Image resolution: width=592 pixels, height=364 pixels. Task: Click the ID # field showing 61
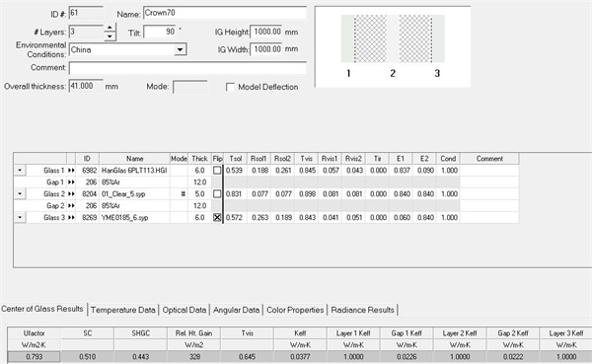(x=86, y=13)
